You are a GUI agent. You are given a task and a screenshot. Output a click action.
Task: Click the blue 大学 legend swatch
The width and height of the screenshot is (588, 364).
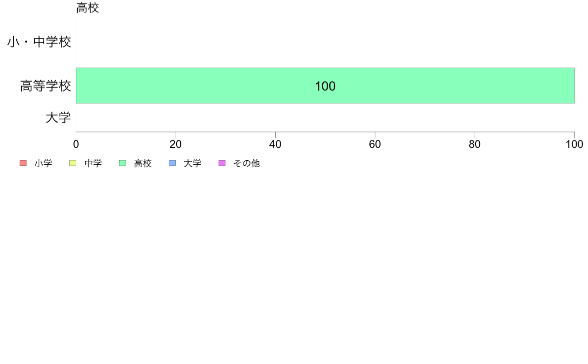(172, 163)
